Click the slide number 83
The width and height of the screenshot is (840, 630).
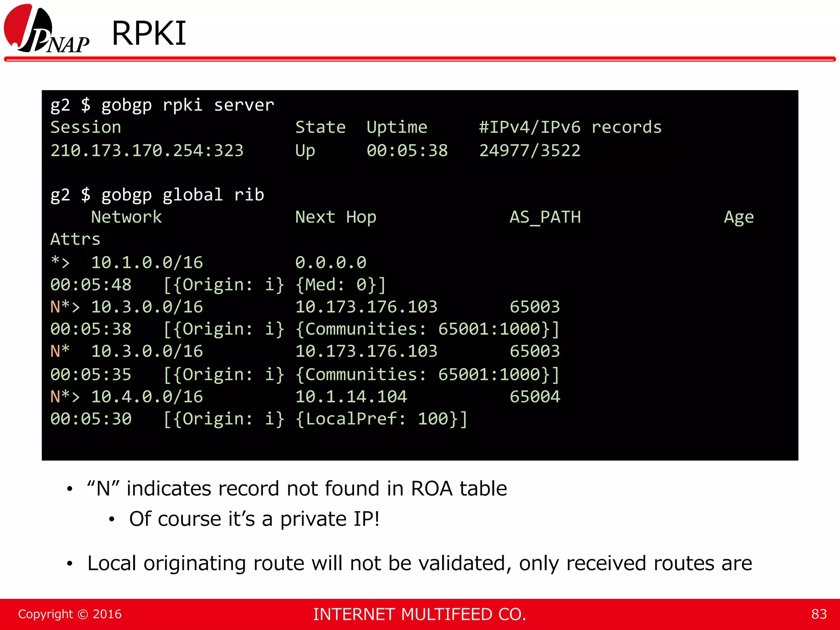coord(819,614)
